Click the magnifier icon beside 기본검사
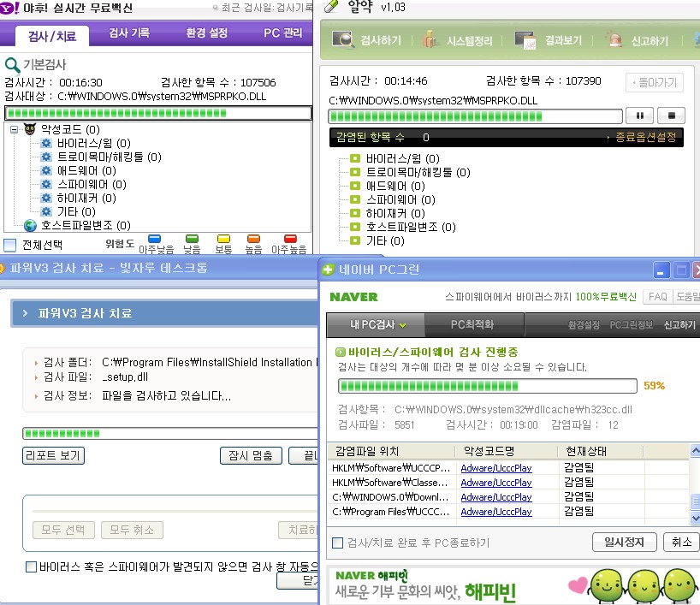Screen dimensions: 700x605 click(12, 65)
